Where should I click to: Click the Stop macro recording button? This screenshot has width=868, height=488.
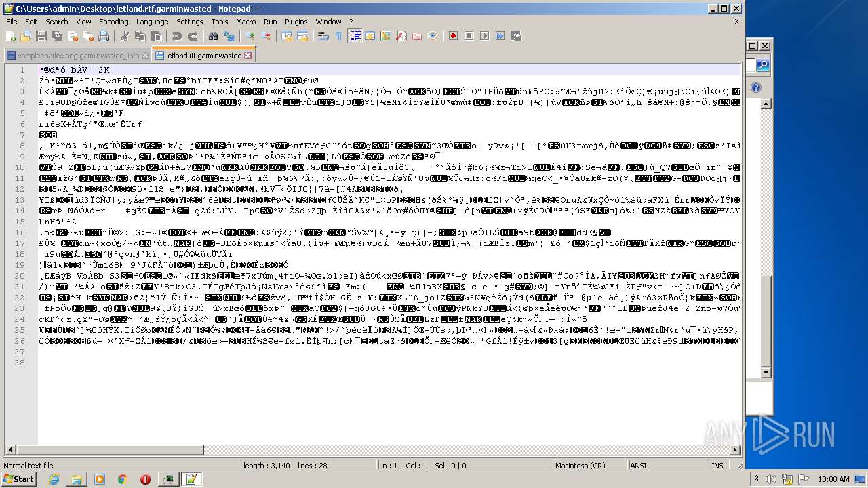pos(469,36)
